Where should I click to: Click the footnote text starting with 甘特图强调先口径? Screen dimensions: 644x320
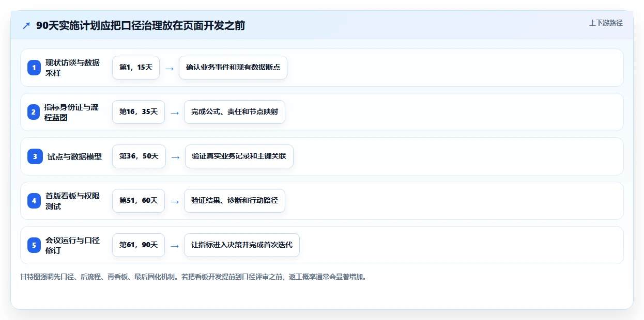(x=193, y=277)
